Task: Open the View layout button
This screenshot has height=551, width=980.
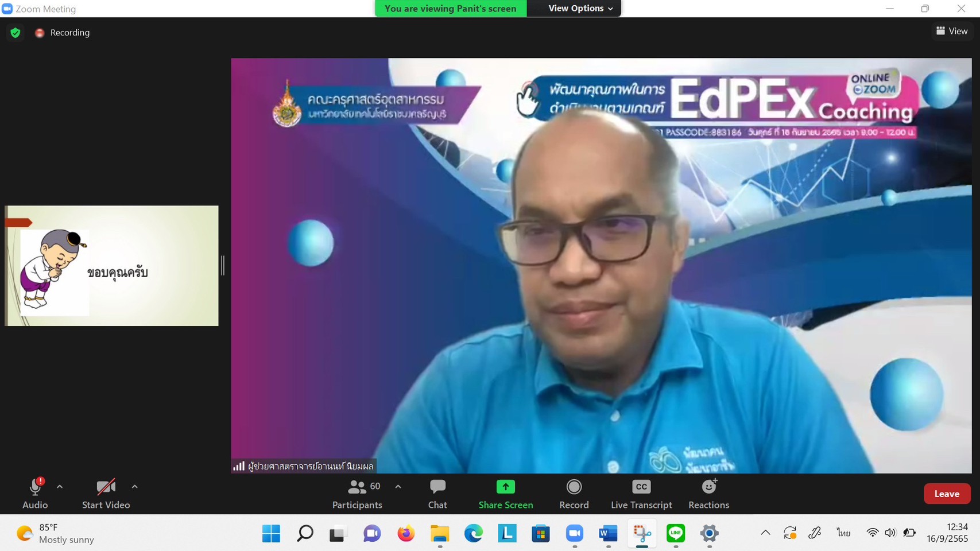Action: click(x=952, y=31)
